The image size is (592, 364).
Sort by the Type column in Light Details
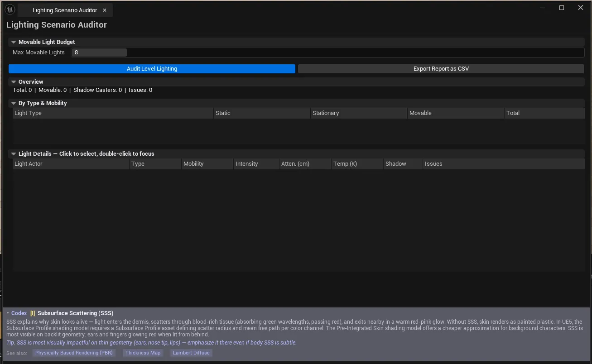point(155,164)
